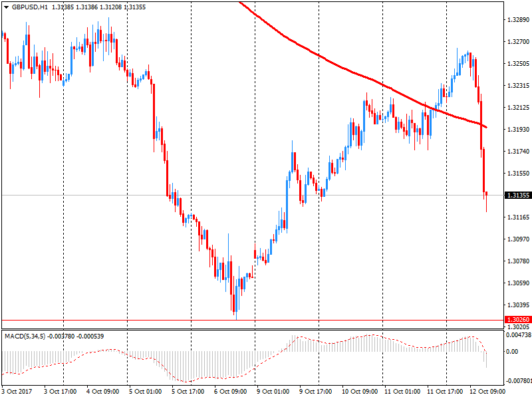
Task: Select price axis value 1.30590
Action: click(518, 283)
